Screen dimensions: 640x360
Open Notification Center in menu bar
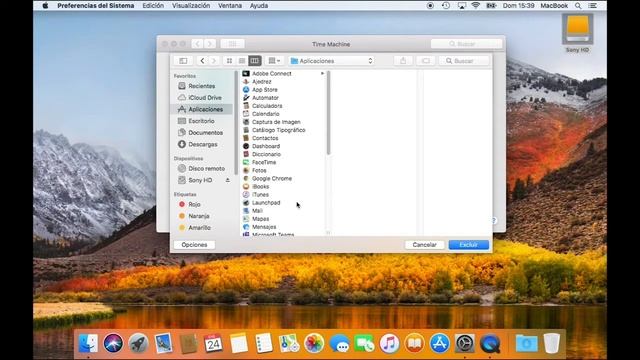[x=593, y=6]
